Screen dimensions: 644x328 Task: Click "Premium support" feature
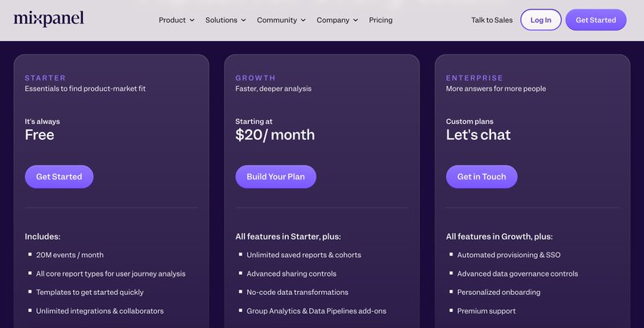(x=487, y=311)
